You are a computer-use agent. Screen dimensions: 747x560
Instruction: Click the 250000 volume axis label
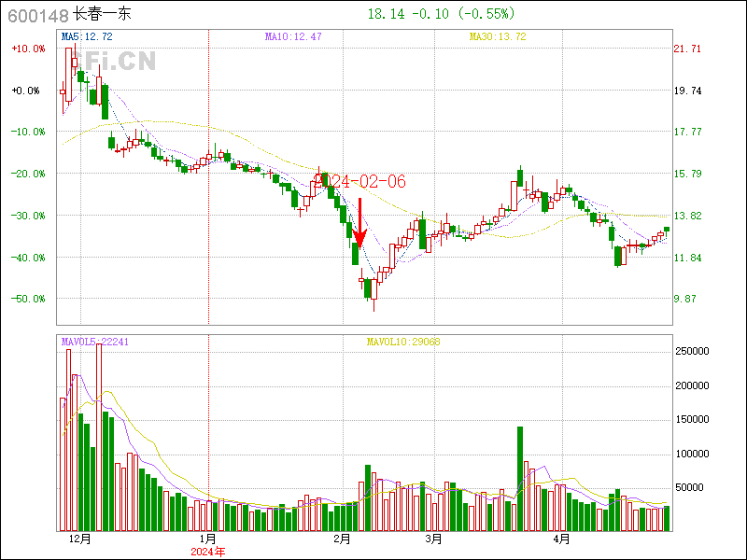pyautogui.click(x=693, y=351)
